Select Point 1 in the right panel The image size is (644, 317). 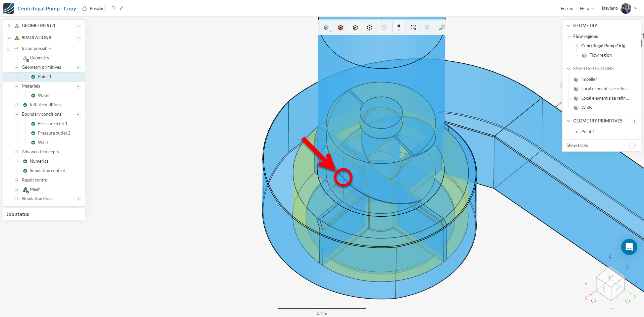[x=588, y=132]
